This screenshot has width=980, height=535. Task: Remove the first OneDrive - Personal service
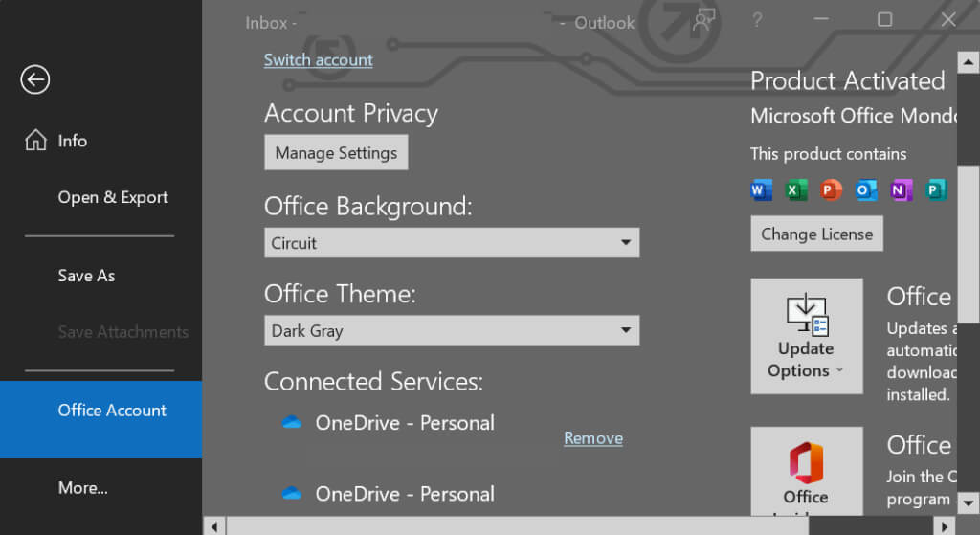[593, 438]
